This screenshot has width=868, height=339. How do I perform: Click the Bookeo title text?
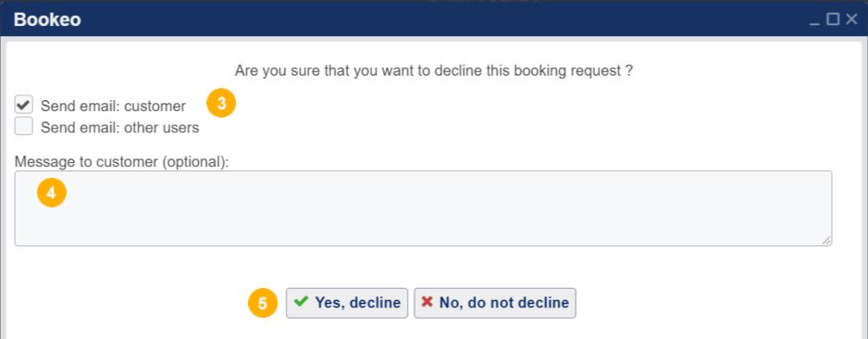click(x=47, y=20)
